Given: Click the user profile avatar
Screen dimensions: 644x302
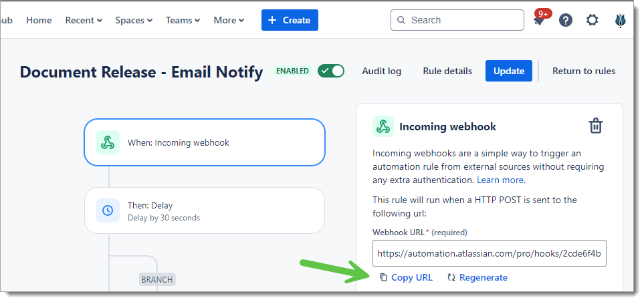Looking at the screenshot, I should [620, 20].
